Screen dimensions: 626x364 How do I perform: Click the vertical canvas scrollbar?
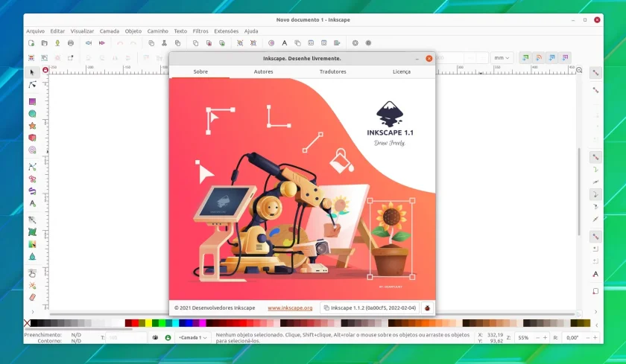tap(579, 191)
